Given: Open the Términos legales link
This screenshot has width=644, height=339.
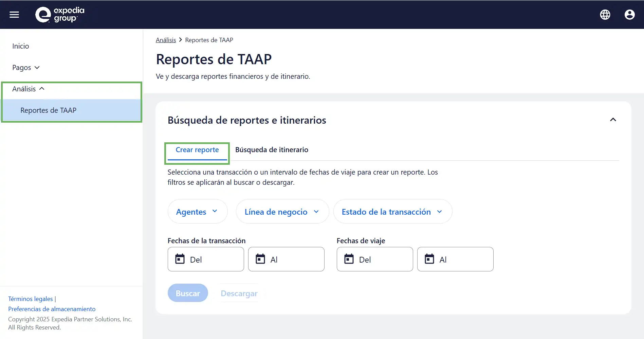Looking at the screenshot, I should tap(31, 299).
